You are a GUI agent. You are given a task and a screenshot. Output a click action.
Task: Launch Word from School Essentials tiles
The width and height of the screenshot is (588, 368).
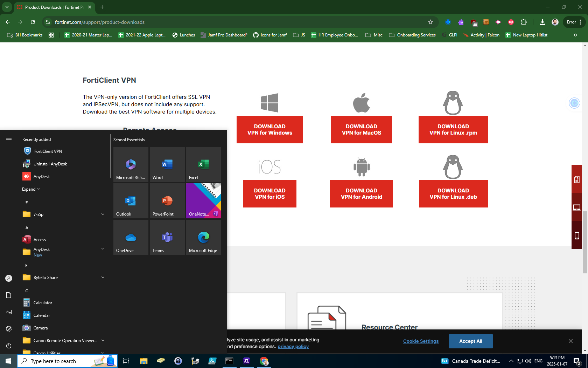pyautogui.click(x=167, y=164)
